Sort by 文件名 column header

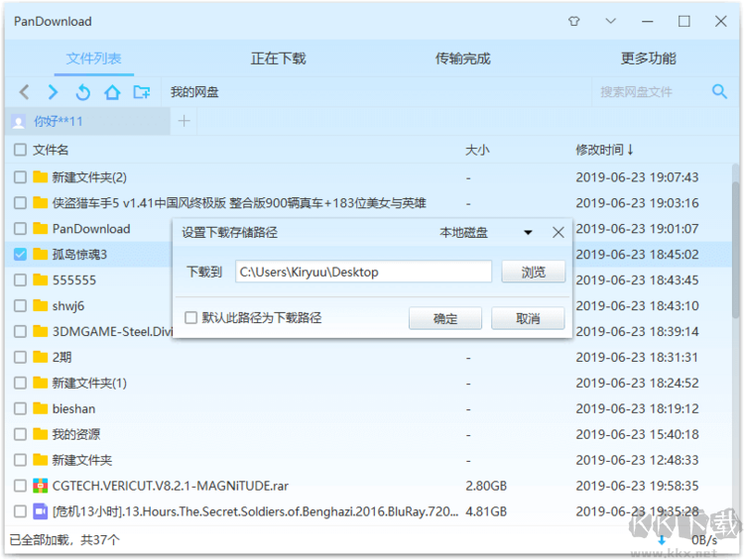click(51, 150)
